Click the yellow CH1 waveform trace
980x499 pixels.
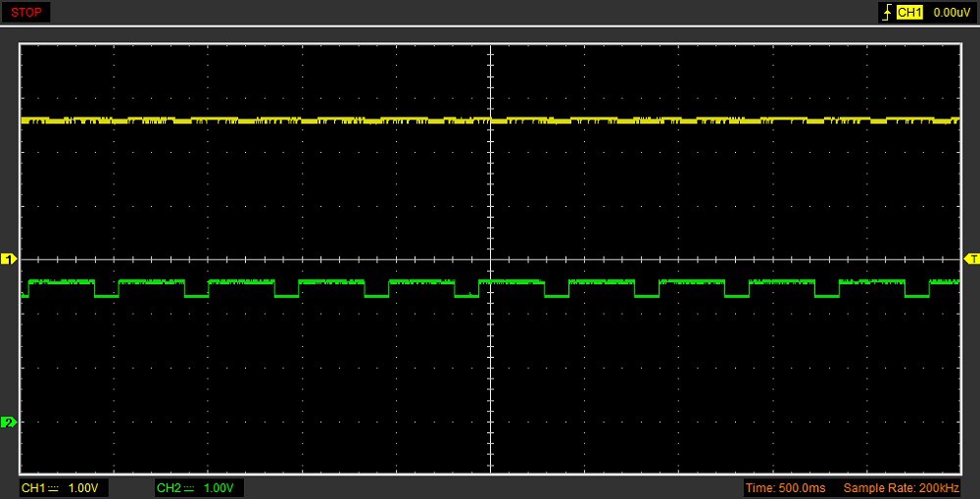coord(294,120)
